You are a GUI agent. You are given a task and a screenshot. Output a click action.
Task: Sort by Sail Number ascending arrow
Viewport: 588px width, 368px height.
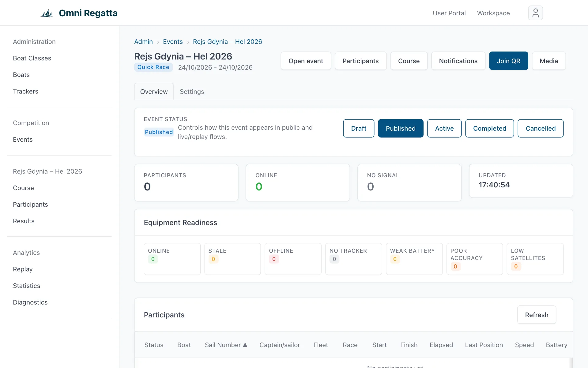245,345
